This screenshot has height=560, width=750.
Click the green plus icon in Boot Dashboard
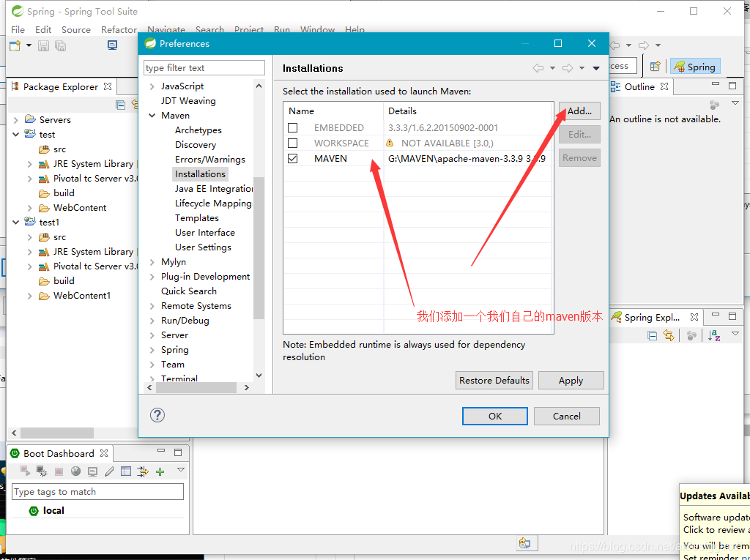click(160, 472)
